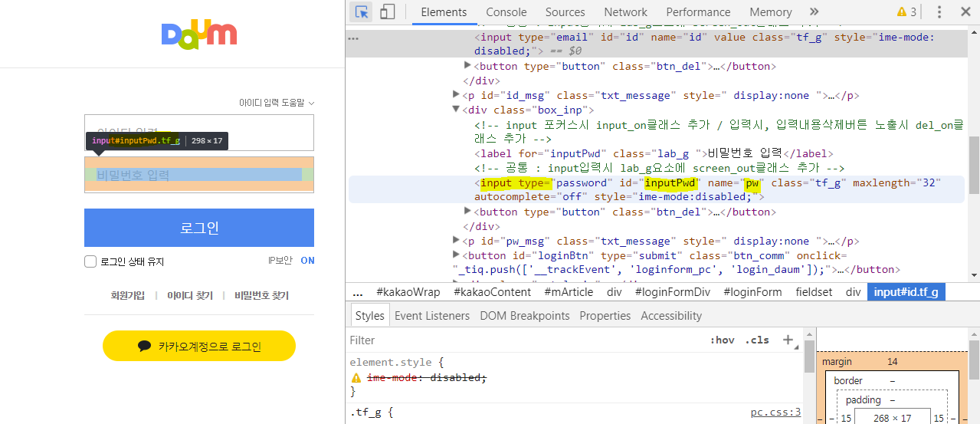Select input#id.tf_g breadcrumb item
The image size is (980, 424).
click(906, 292)
